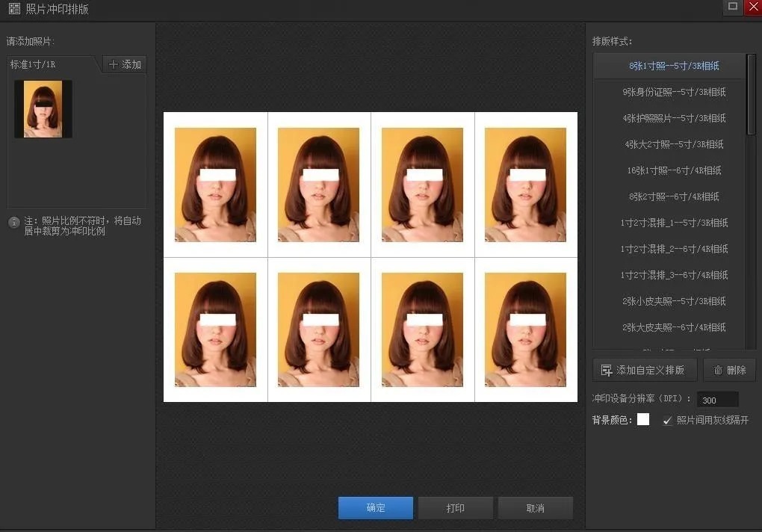Select the 4张护照照片--5寸/3R相纸 layout
This screenshot has width=762, height=532.
pos(673,118)
